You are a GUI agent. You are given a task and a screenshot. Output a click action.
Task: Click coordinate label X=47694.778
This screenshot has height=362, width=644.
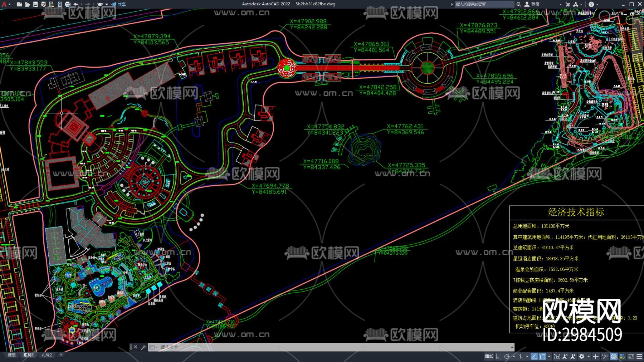pos(270,186)
